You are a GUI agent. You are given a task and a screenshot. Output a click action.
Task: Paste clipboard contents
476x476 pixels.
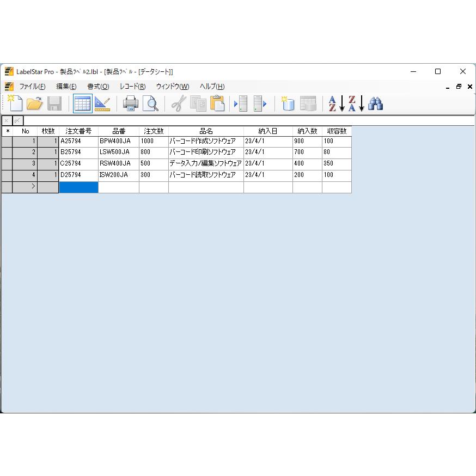click(x=217, y=103)
